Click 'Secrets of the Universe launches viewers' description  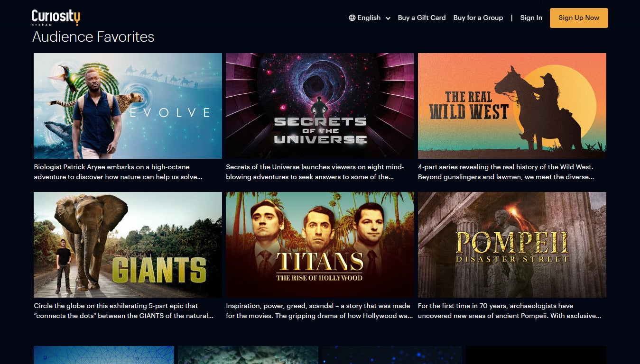click(x=315, y=172)
